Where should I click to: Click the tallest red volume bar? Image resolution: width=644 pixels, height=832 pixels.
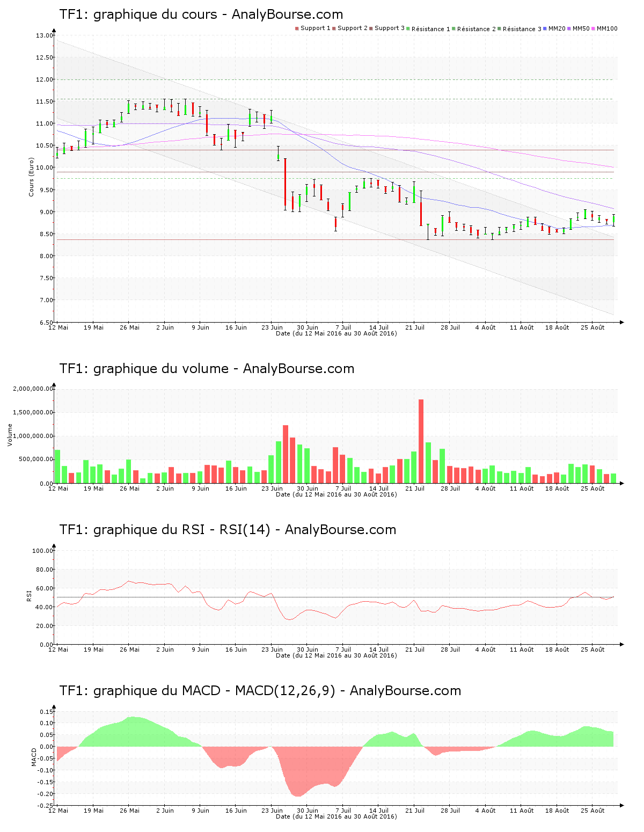pos(421,440)
